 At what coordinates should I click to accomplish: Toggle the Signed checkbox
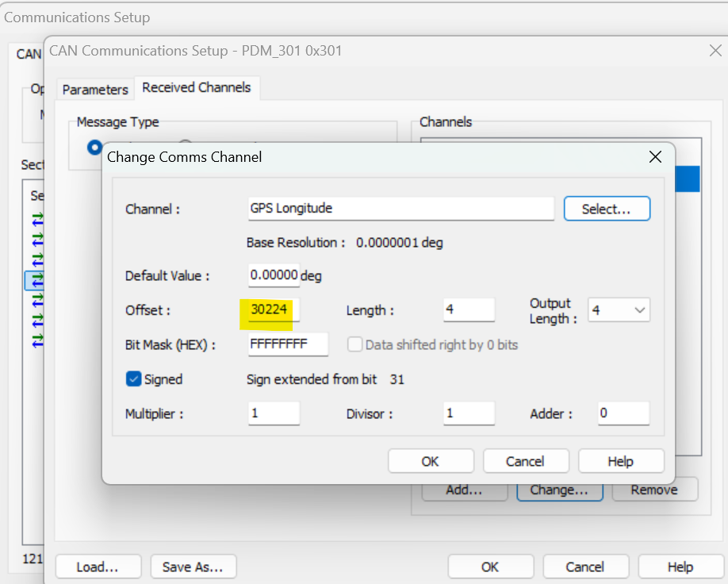tap(134, 379)
